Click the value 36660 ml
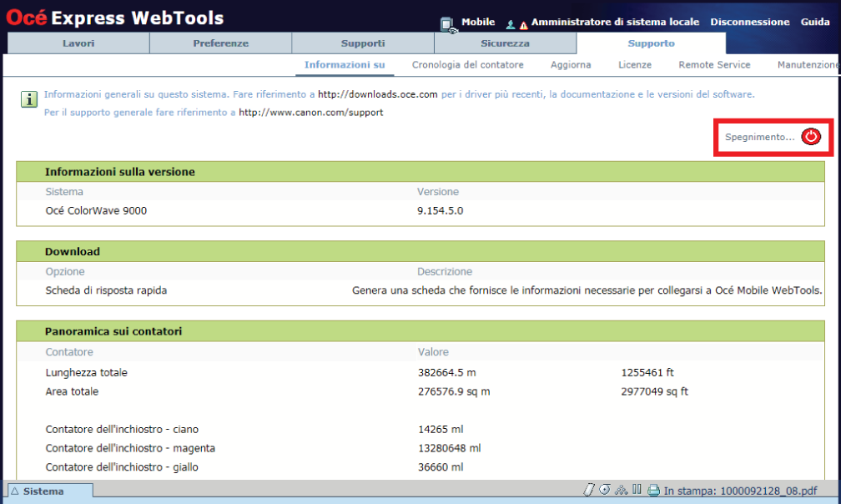841x504 pixels. pos(441,467)
